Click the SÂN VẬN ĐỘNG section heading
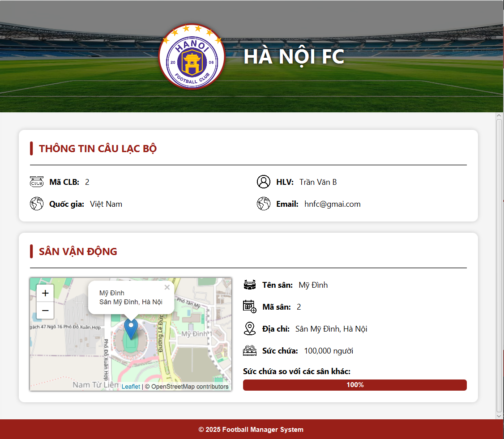This screenshot has width=504, height=439. pos(78,251)
